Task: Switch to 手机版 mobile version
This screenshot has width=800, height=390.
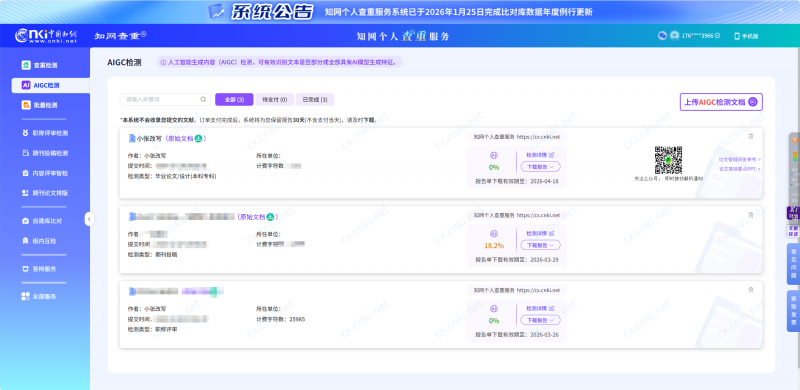Action: point(746,36)
